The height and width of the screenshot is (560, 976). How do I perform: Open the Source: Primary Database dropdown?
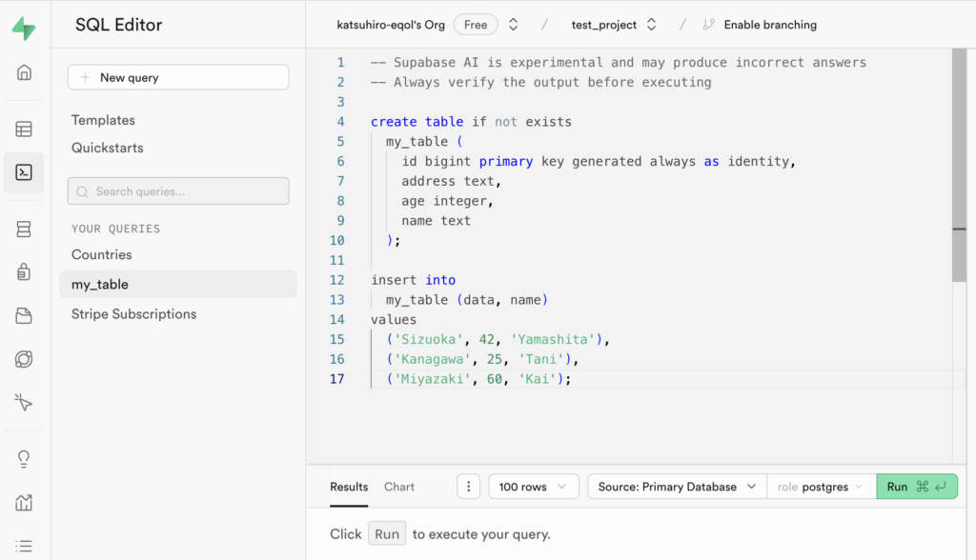pyautogui.click(x=677, y=487)
